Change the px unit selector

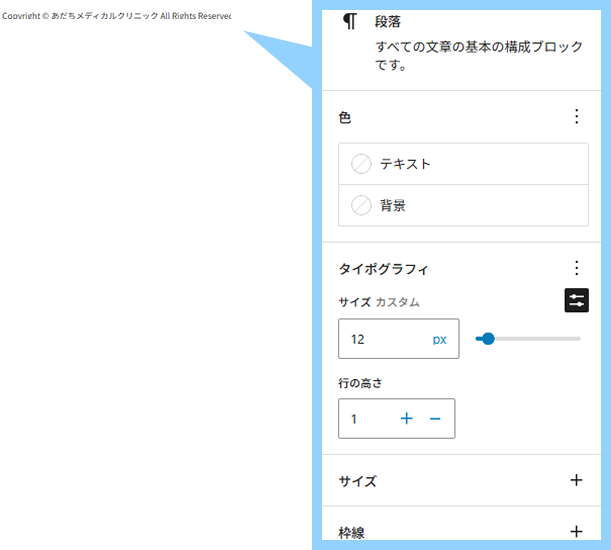tap(440, 340)
